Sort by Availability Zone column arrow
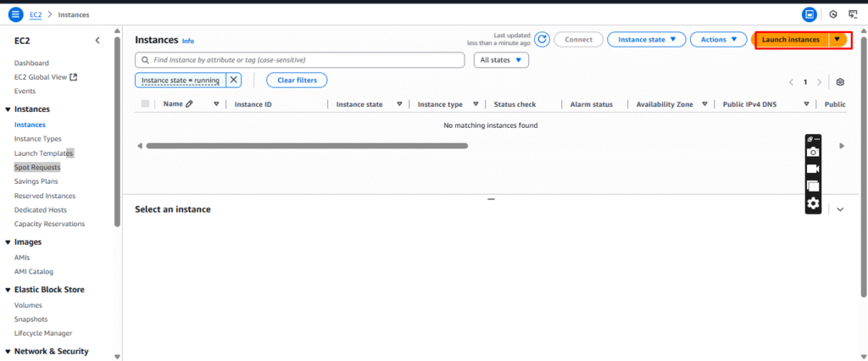The width and height of the screenshot is (868, 361). tap(704, 104)
